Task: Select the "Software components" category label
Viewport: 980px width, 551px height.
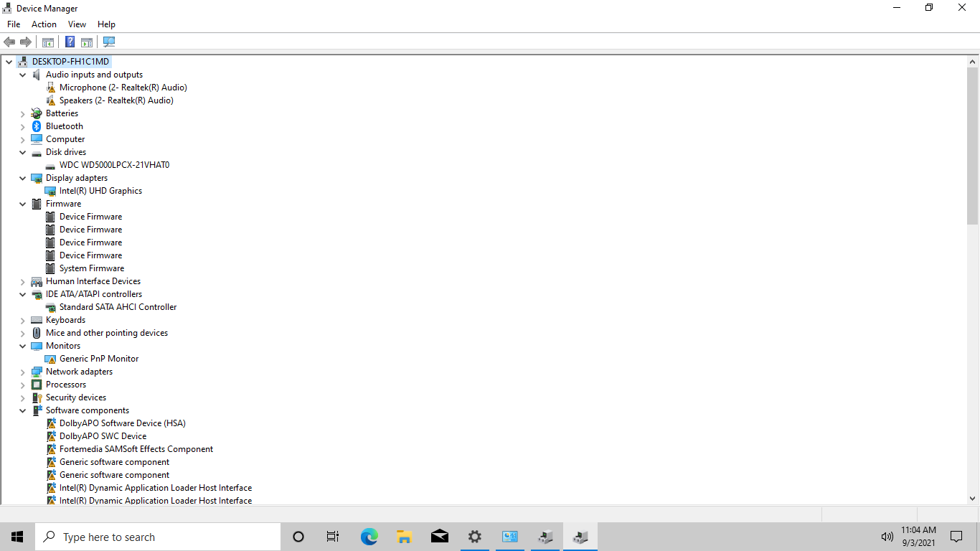Action: point(88,410)
